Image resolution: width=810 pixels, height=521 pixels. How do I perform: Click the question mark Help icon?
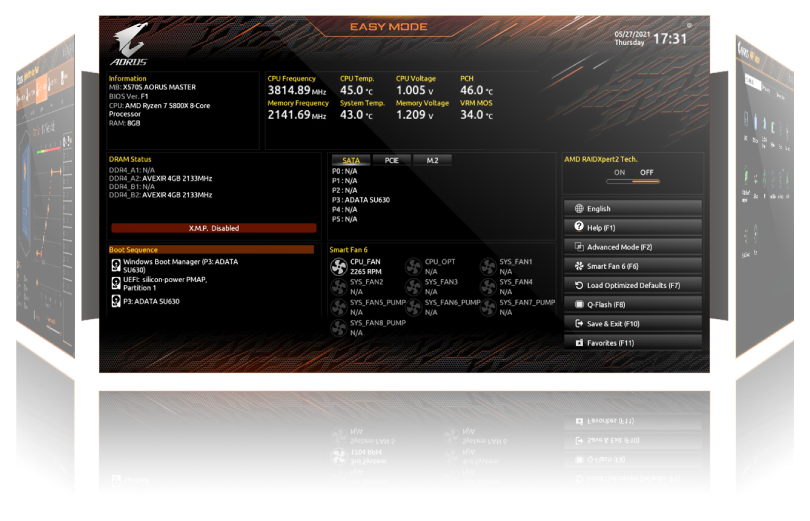pyautogui.click(x=579, y=226)
